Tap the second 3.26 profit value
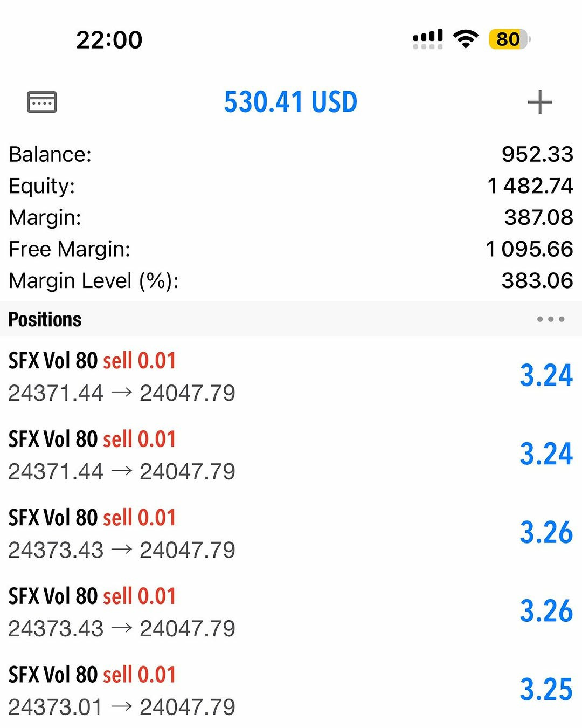This screenshot has width=582, height=728. point(546,612)
